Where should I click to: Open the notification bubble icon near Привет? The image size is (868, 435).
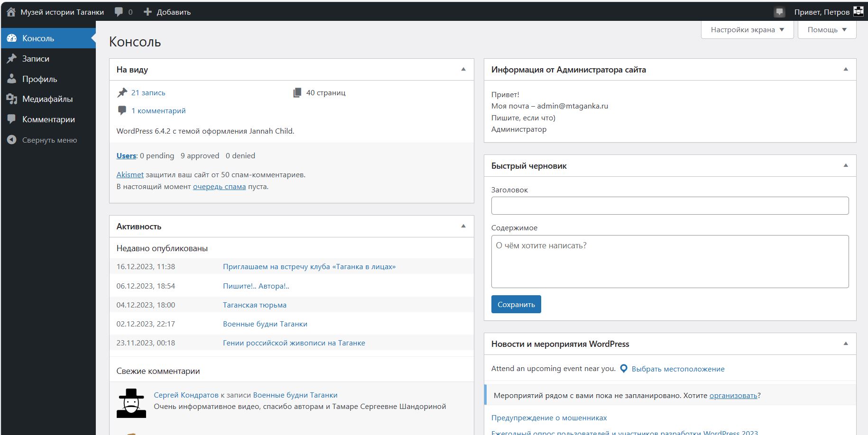(x=779, y=12)
